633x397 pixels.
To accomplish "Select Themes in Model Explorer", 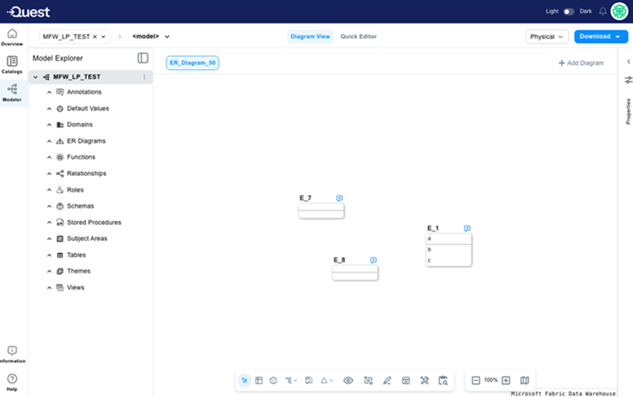I will coord(79,271).
